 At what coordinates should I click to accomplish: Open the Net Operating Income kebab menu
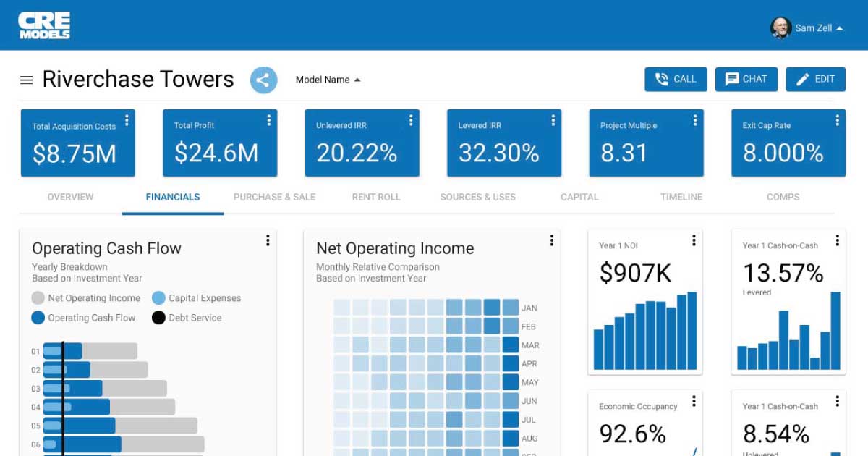tap(553, 240)
